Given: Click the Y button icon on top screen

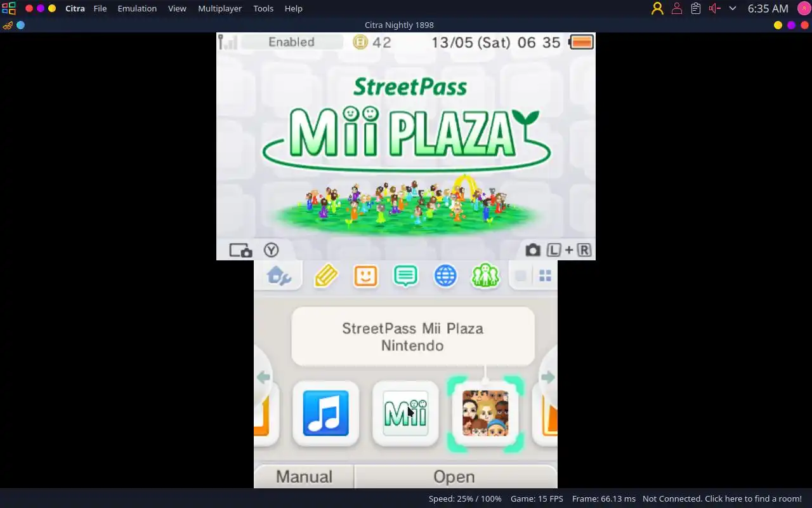Looking at the screenshot, I should pos(272,250).
